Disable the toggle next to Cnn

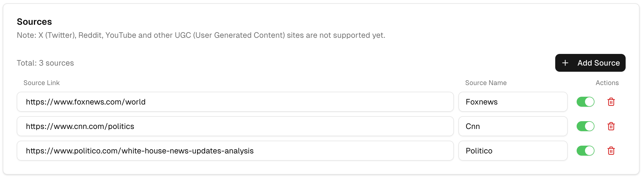click(x=585, y=126)
